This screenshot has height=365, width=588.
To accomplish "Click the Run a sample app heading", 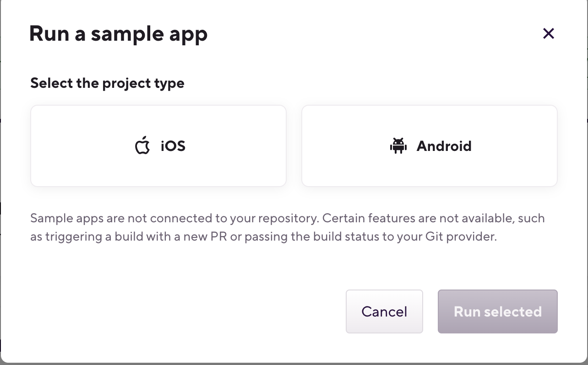I will (118, 34).
